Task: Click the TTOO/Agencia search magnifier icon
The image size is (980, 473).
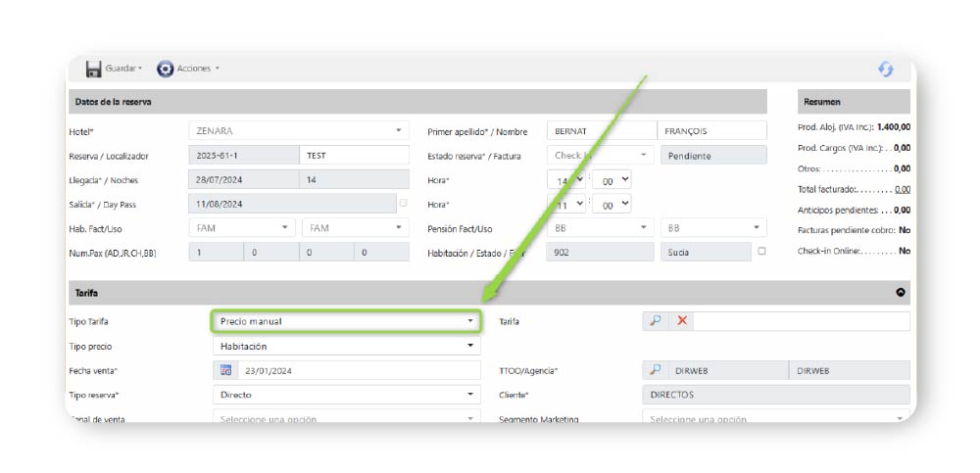Action: (x=656, y=370)
